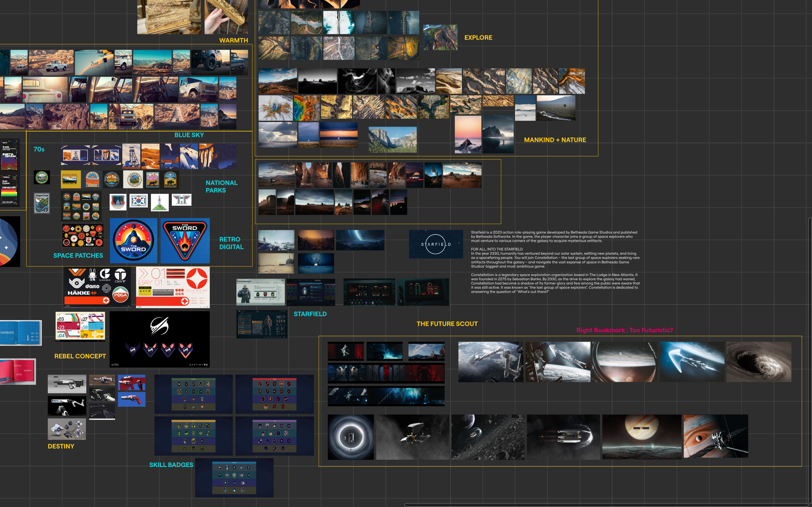Screen dimensions: 812x507
Task: Select the HÄKKE brand logos image
Action: [97, 287]
